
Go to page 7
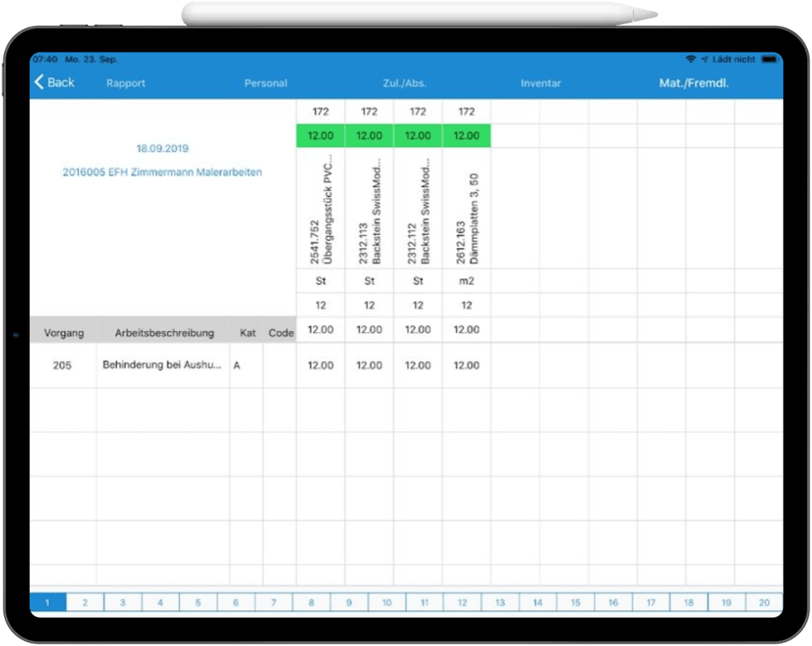pyautogui.click(x=274, y=603)
